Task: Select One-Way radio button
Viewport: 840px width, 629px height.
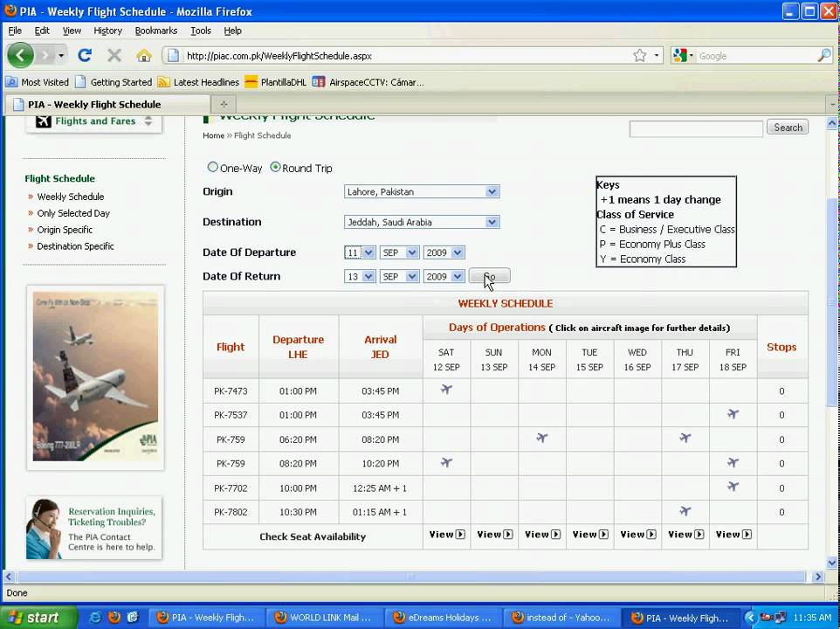Action: 213,167
